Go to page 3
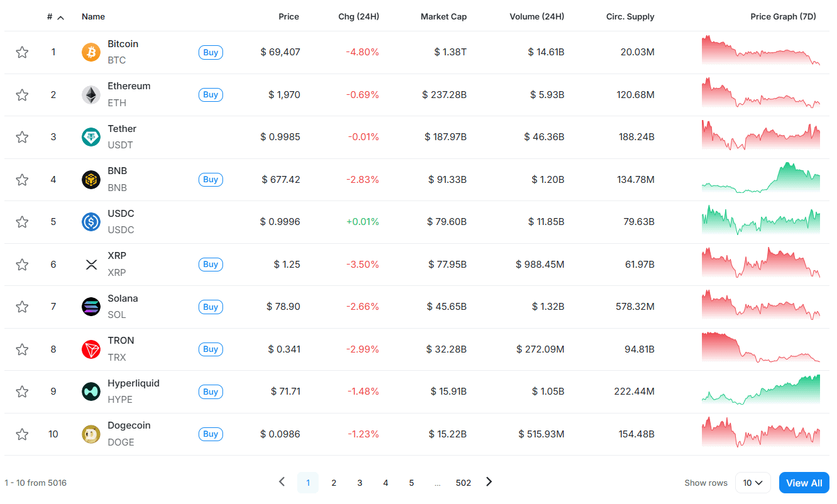The image size is (837, 504). click(359, 483)
